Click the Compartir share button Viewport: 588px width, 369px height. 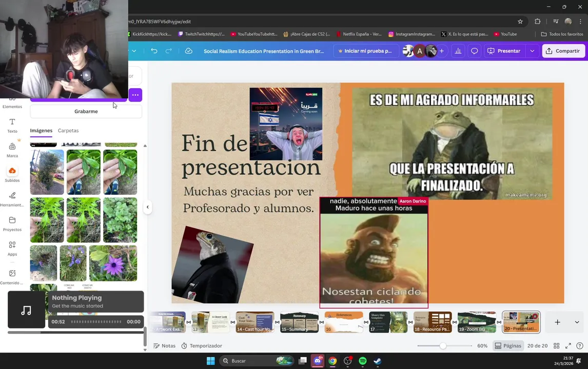click(x=563, y=51)
